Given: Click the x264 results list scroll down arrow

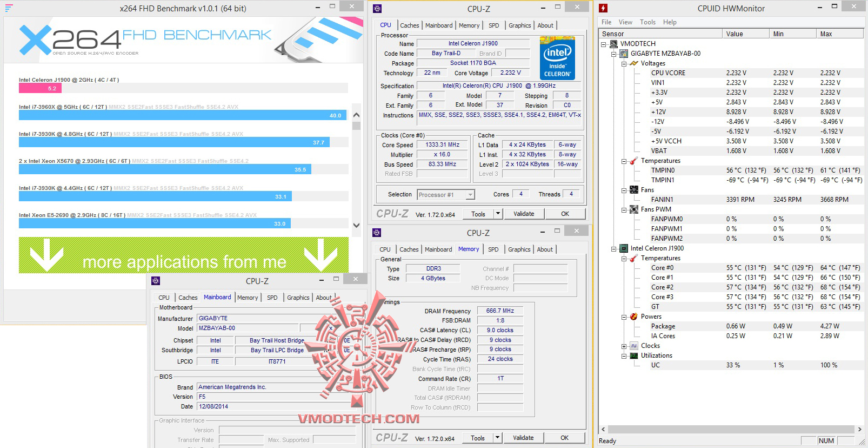Looking at the screenshot, I should pyautogui.click(x=356, y=225).
